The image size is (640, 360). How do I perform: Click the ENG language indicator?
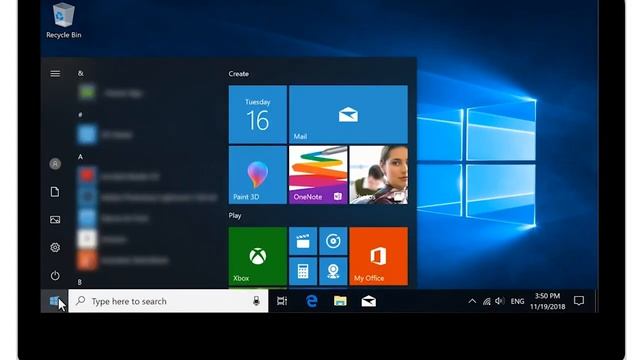pos(517,302)
